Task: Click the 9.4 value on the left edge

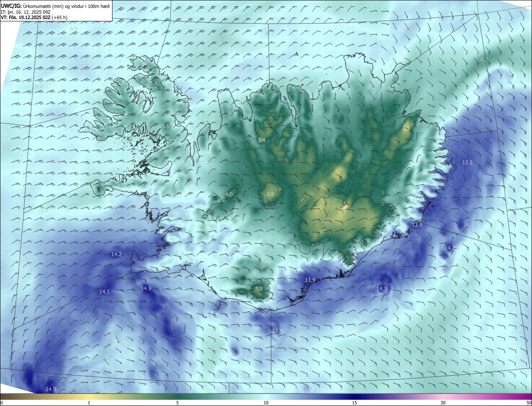Action: click(x=39, y=87)
